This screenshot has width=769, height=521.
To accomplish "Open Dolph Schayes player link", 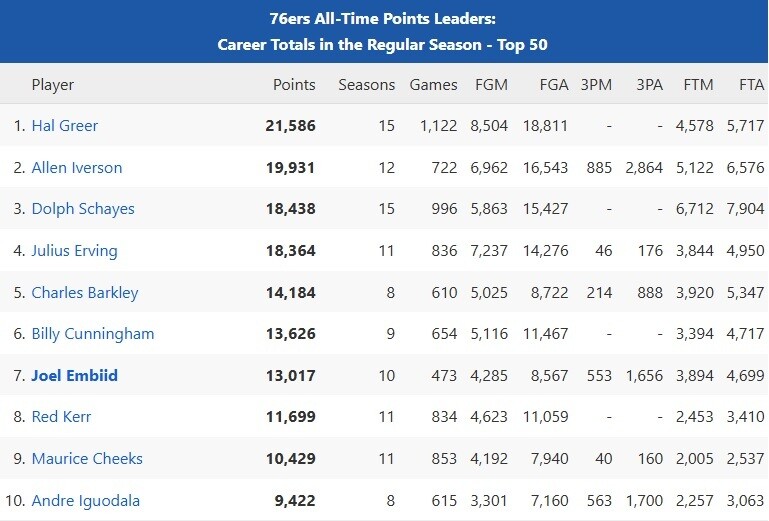I will coord(83,209).
